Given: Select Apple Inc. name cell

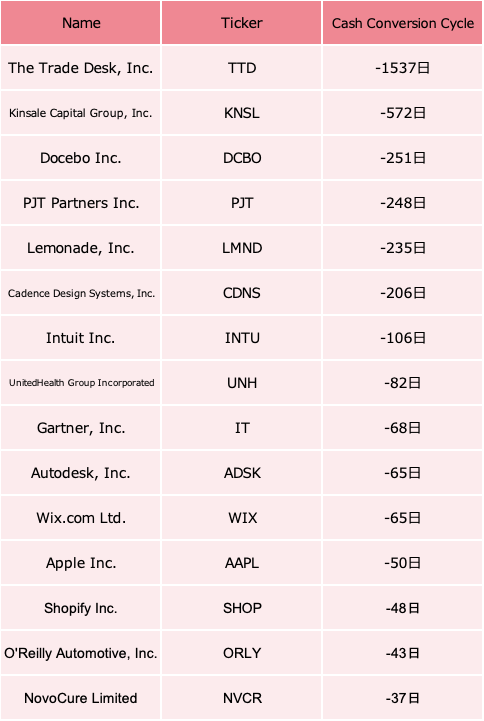Looking at the screenshot, I should pos(80,563).
